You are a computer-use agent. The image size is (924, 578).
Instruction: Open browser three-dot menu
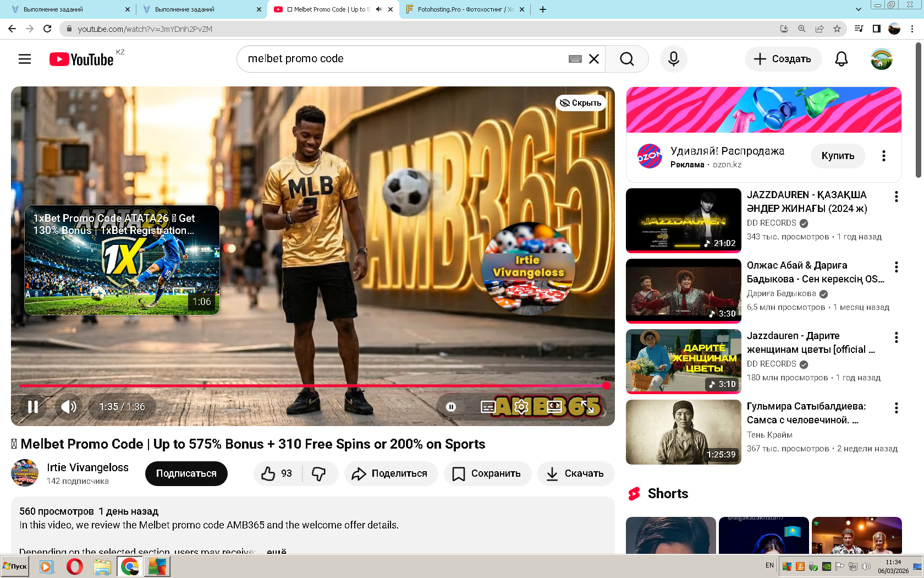pos(912,29)
